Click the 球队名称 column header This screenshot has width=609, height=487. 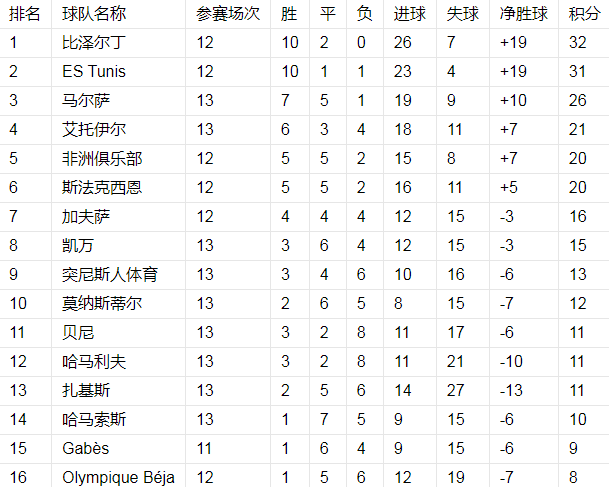94,14
